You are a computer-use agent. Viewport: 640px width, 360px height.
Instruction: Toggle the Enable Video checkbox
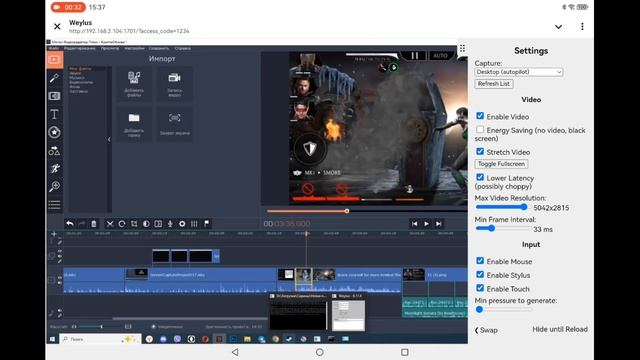pyautogui.click(x=480, y=116)
